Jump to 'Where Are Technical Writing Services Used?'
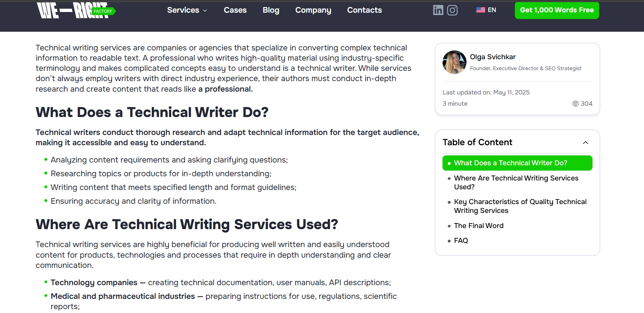This screenshot has height=313, width=644. (x=516, y=182)
